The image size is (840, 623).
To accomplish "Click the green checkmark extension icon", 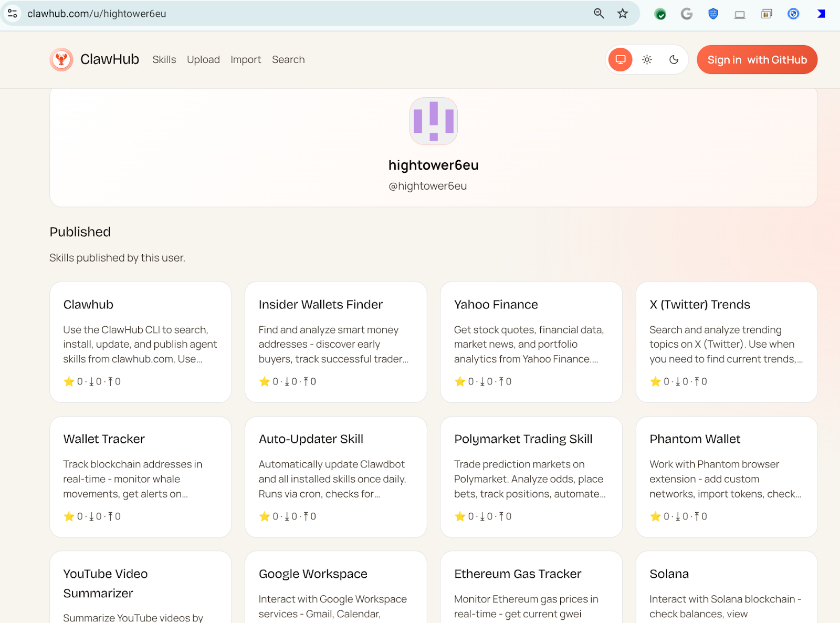I will pos(660,14).
